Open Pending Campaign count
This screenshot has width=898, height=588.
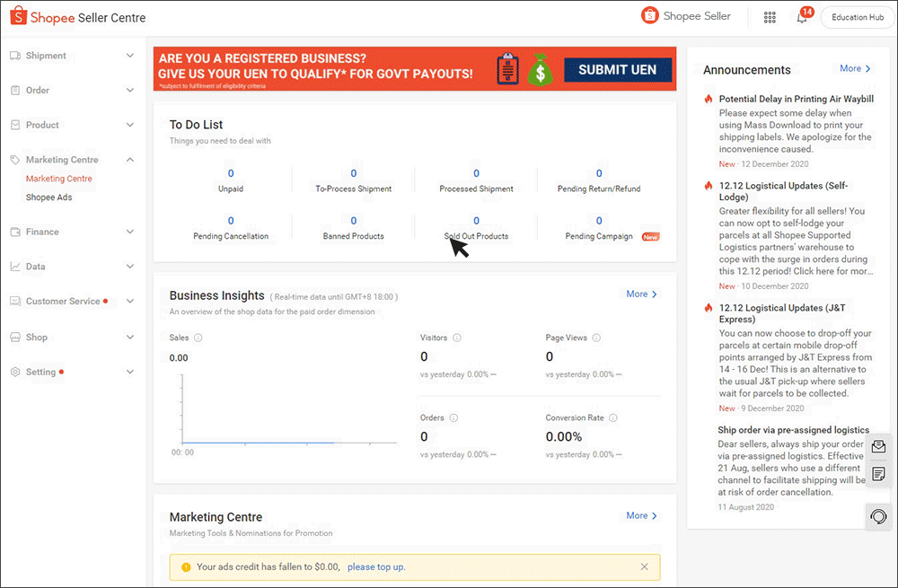click(x=599, y=221)
